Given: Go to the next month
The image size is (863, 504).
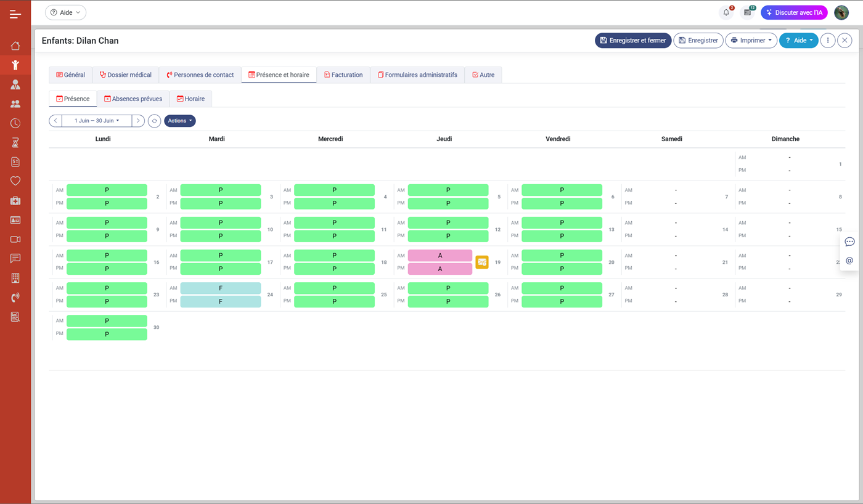Looking at the screenshot, I should [x=138, y=121].
